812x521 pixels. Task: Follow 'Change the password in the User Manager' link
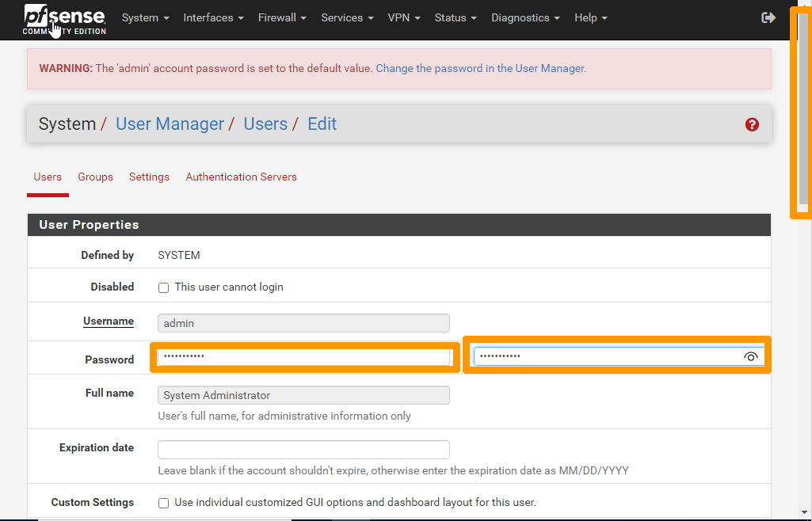point(479,69)
